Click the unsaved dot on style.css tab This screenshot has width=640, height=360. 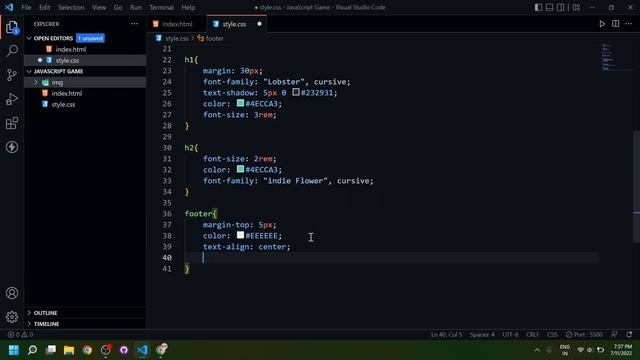(x=259, y=24)
